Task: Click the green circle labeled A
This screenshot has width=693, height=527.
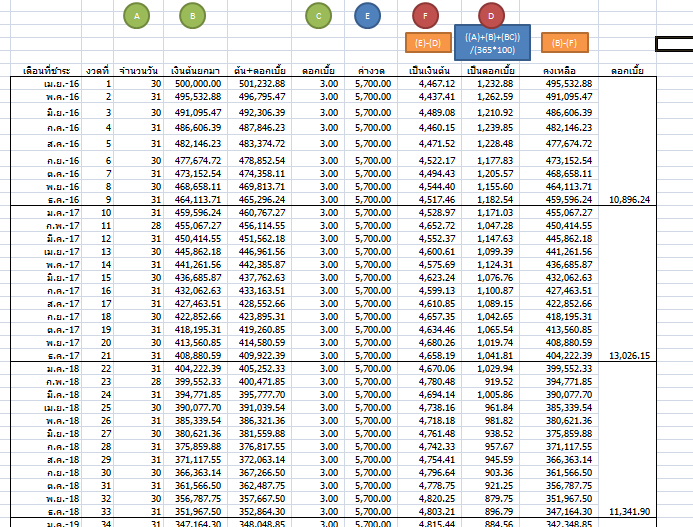Action: pyautogui.click(x=137, y=16)
